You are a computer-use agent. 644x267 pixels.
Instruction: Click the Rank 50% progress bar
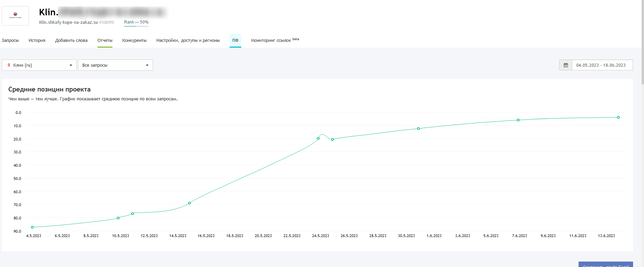click(x=136, y=26)
